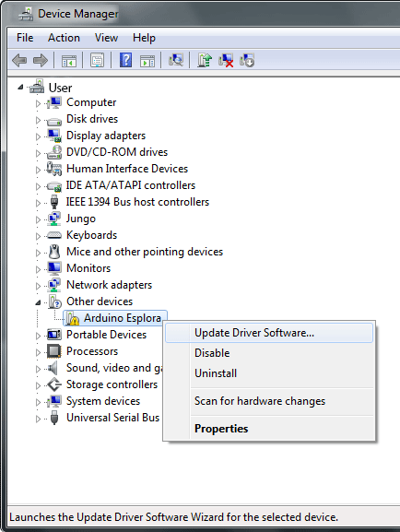Expand the Network adapters category
This screenshot has width=400, height=532.
(38, 286)
